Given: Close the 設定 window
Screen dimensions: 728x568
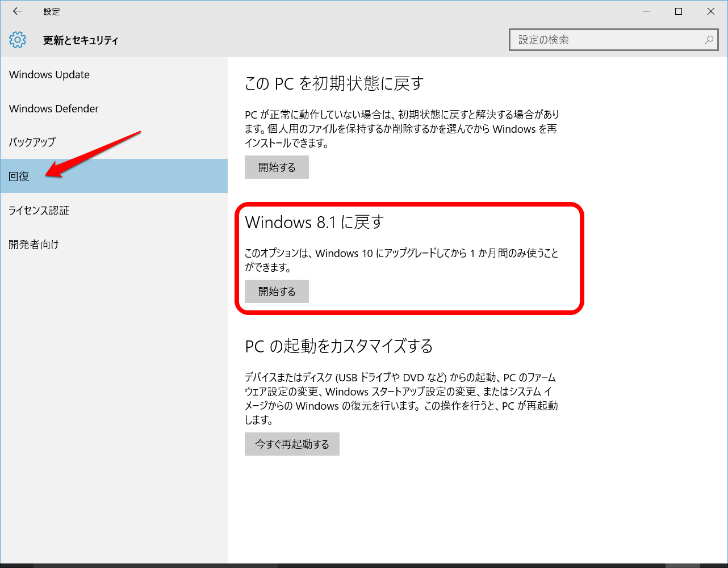Looking at the screenshot, I should pos(711,11).
